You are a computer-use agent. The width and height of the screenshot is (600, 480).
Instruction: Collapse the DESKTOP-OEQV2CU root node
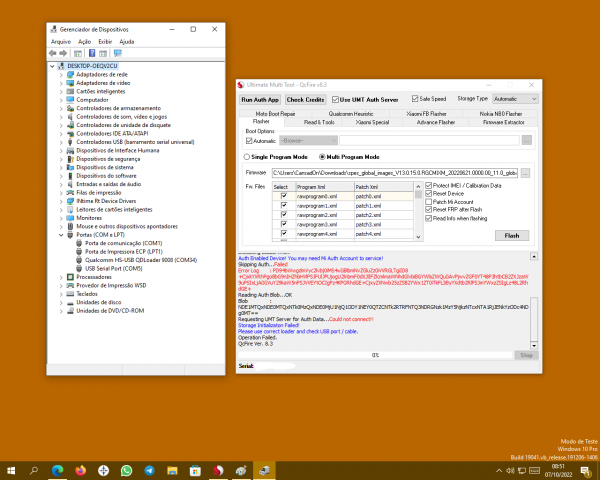click(52, 66)
